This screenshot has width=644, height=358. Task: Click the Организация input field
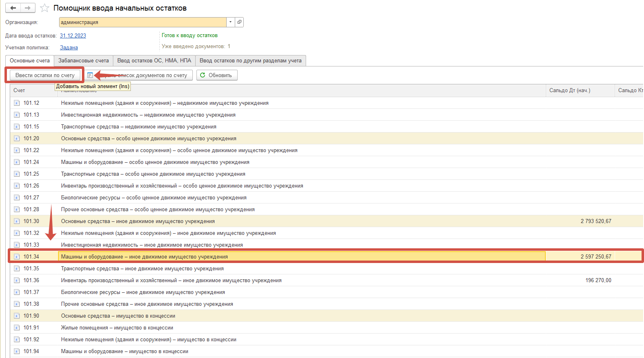tap(143, 22)
